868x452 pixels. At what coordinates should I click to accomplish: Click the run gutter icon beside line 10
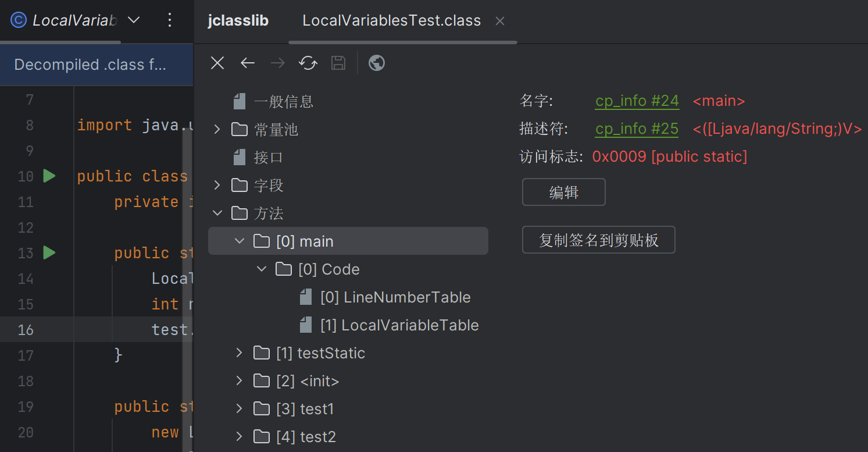click(49, 176)
